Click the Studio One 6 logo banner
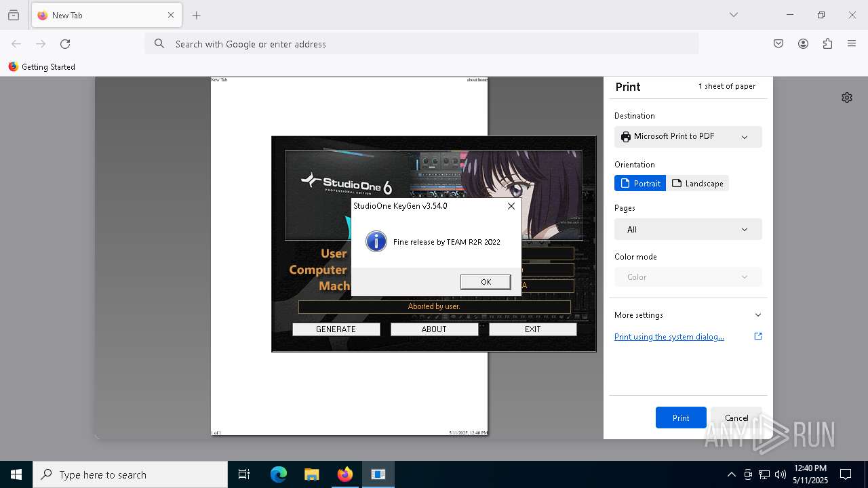 coord(347,184)
